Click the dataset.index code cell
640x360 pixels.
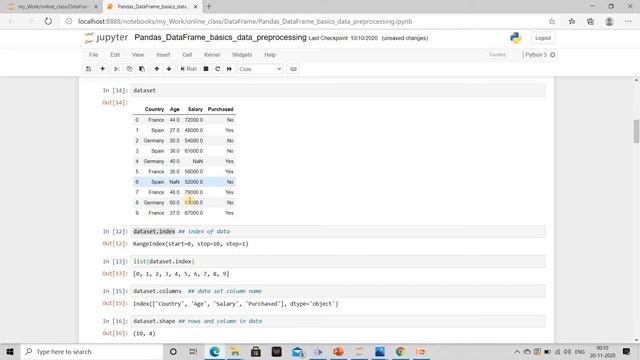coord(338,231)
